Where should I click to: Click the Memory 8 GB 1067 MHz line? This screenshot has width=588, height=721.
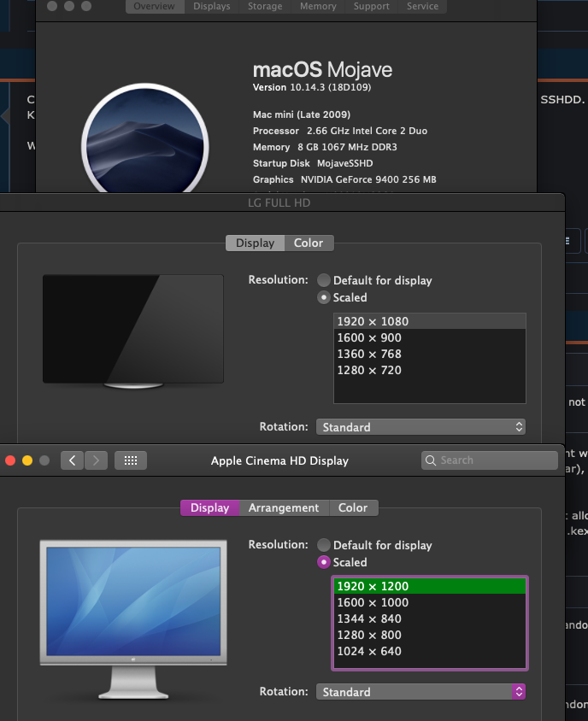(325, 147)
